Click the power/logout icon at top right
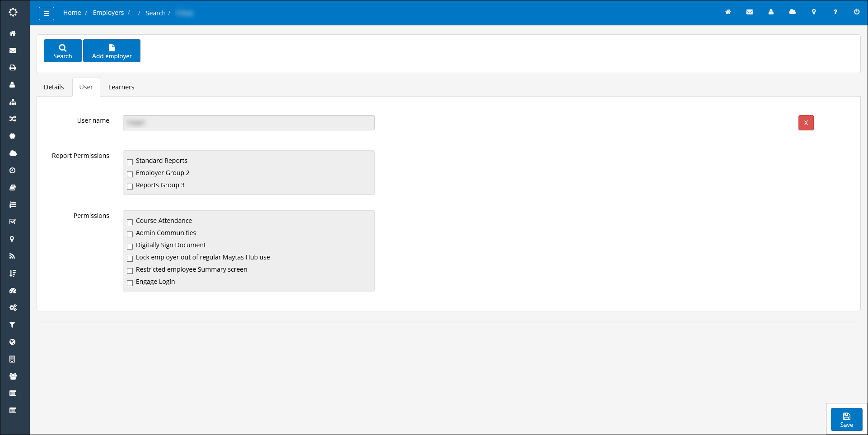868x435 pixels. pos(857,12)
